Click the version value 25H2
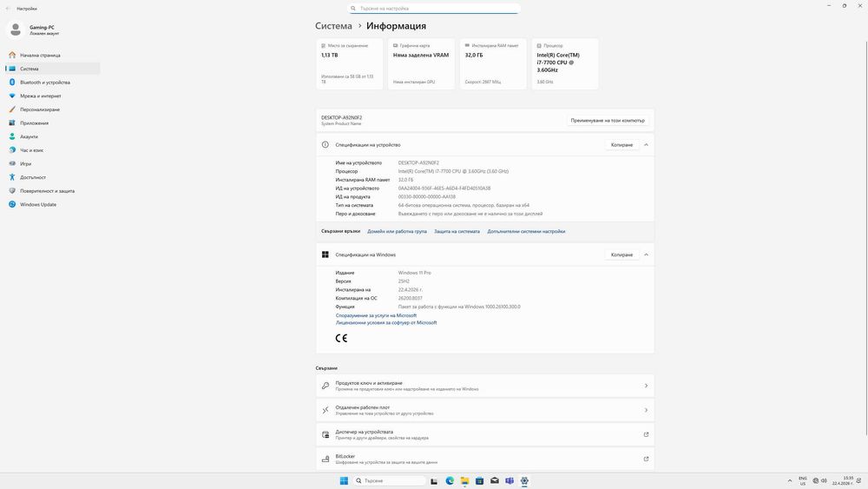The width and height of the screenshot is (868, 489). pos(404,281)
